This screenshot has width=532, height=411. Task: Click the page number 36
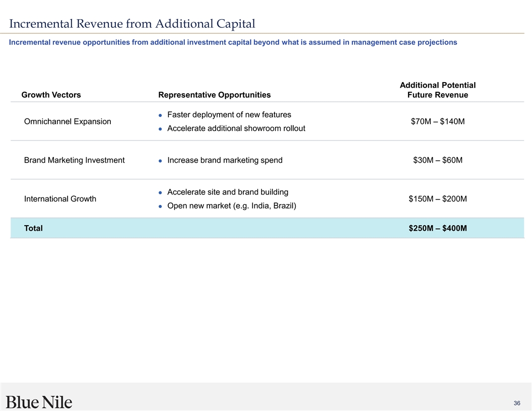coord(516,403)
